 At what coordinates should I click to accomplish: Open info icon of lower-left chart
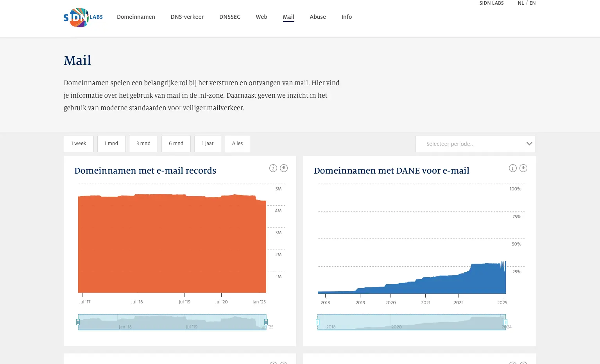click(273, 363)
